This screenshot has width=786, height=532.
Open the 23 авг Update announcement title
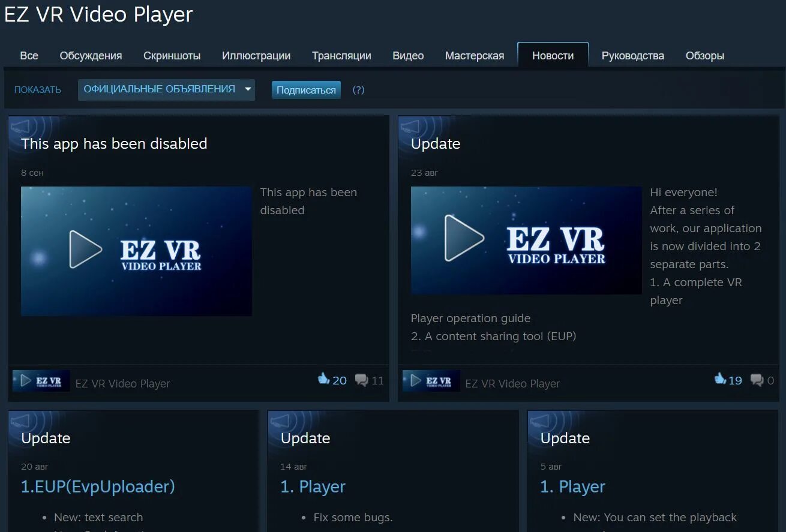(x=436, y=144)
